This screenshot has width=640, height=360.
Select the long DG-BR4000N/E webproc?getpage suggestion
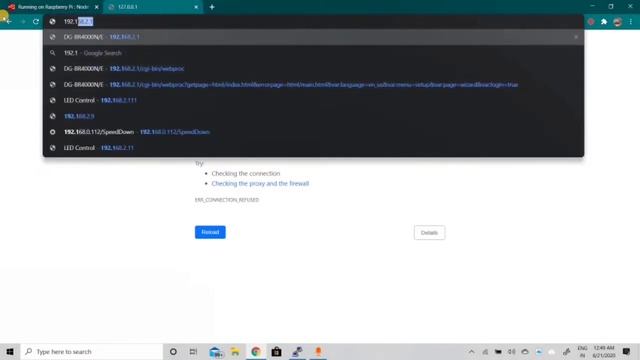click(313, 84)
